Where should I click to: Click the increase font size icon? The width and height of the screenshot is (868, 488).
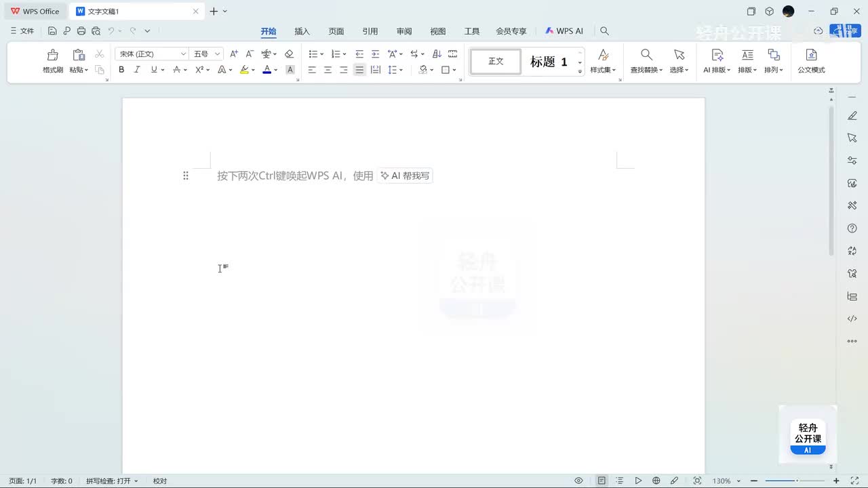tap(234, 54)
